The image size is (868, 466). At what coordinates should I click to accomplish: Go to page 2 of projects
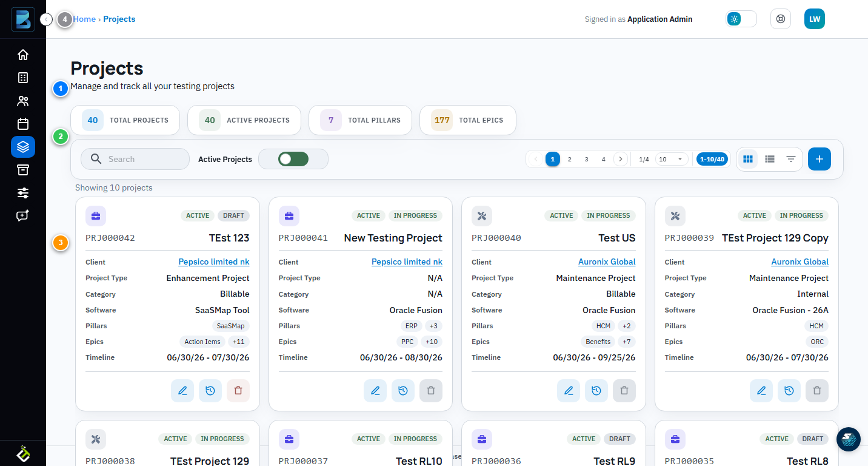570,159
